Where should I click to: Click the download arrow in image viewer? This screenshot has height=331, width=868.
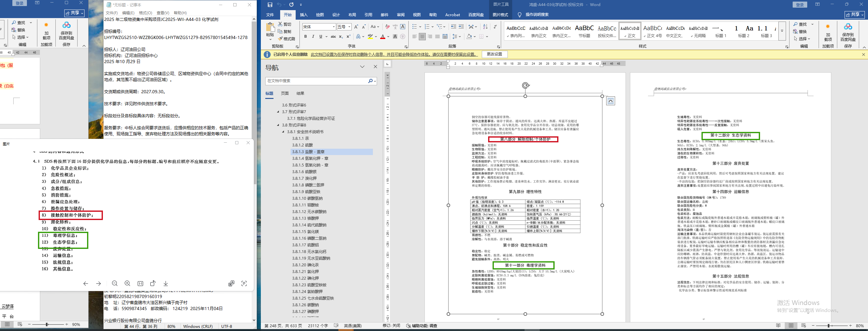click(x=166, y=283)
